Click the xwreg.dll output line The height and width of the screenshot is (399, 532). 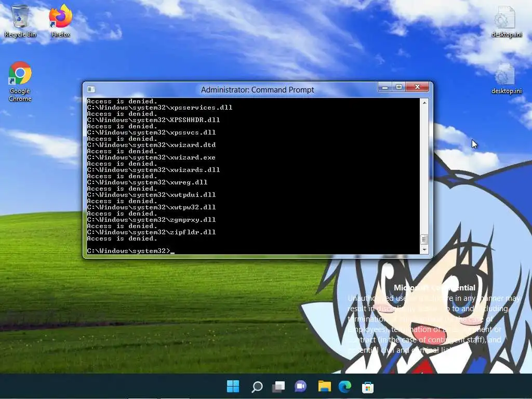coord(147,182)
